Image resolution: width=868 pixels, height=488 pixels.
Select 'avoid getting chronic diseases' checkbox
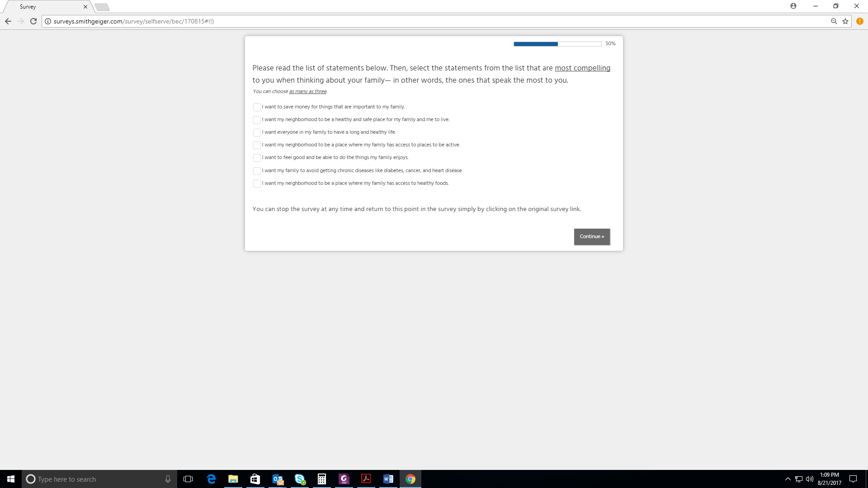[x=257, y=171]
